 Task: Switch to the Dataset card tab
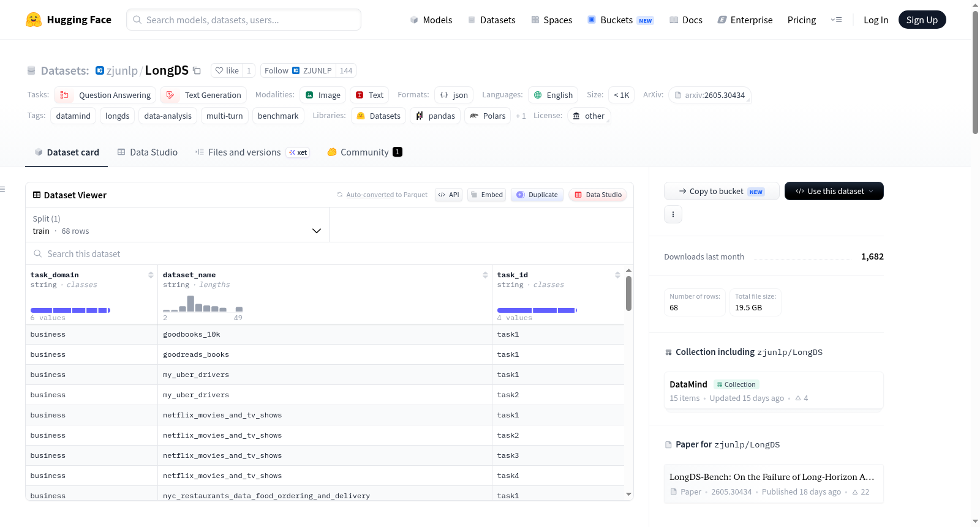(x=67, y=152)
